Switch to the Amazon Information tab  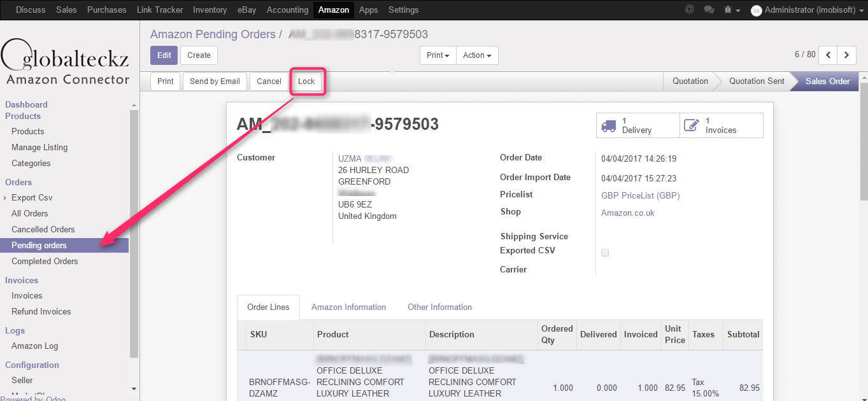[348, 307]
